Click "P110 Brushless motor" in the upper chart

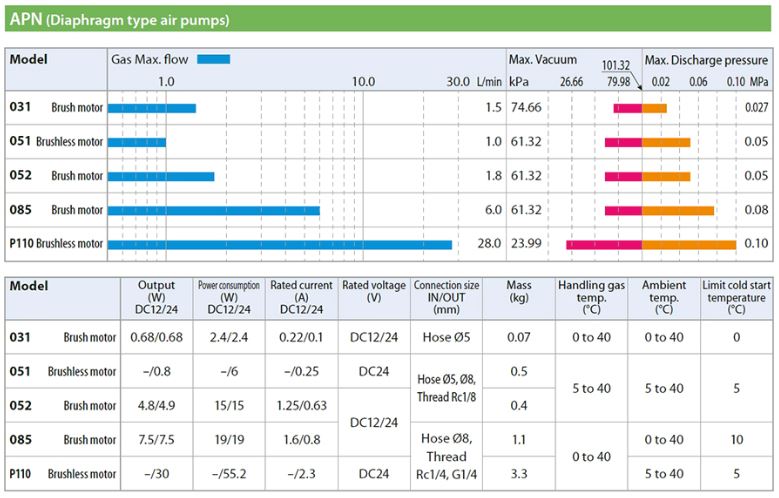point(56,244)
